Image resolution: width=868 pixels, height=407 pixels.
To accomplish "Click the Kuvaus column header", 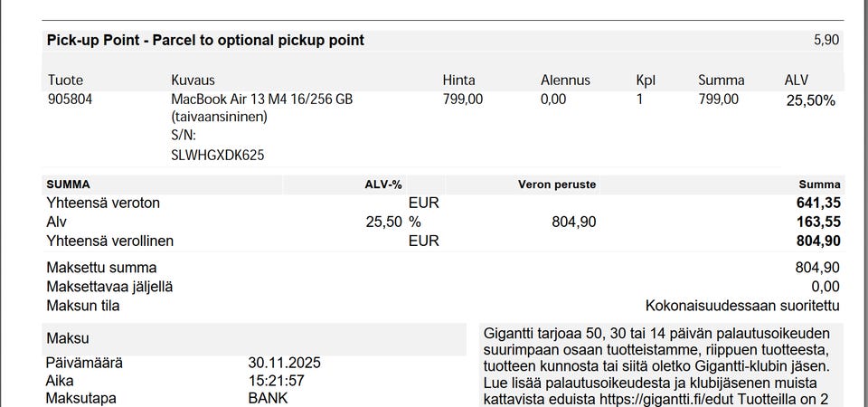I will pyautogui.click(x=193, y=80).
